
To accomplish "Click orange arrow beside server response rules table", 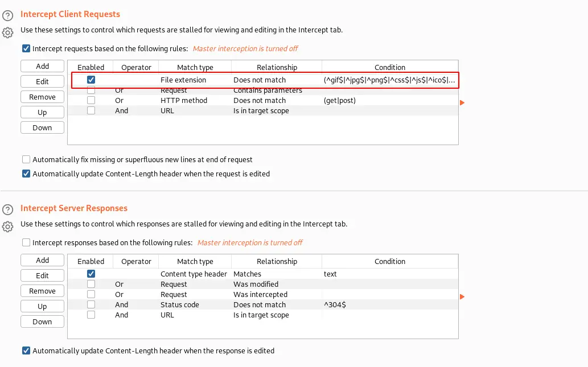I will pos(462,296).
